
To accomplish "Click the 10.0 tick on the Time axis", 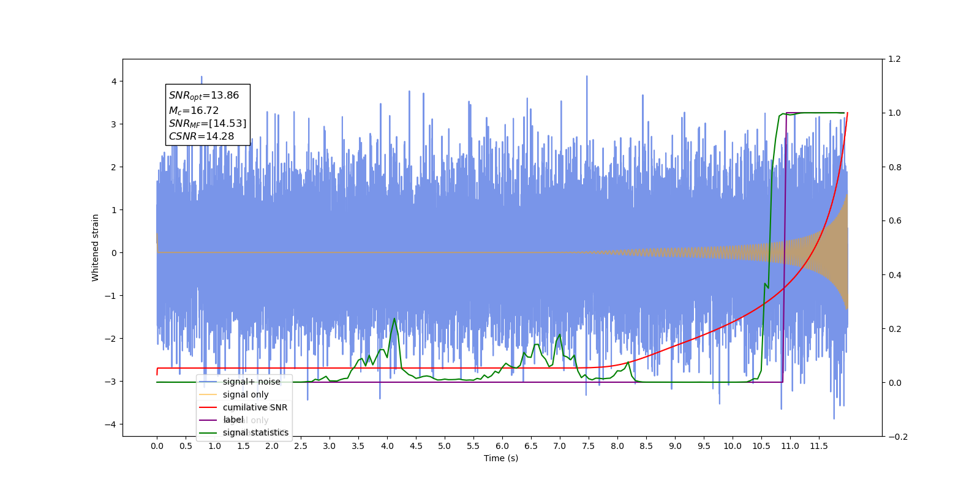I will coord(733,446).
